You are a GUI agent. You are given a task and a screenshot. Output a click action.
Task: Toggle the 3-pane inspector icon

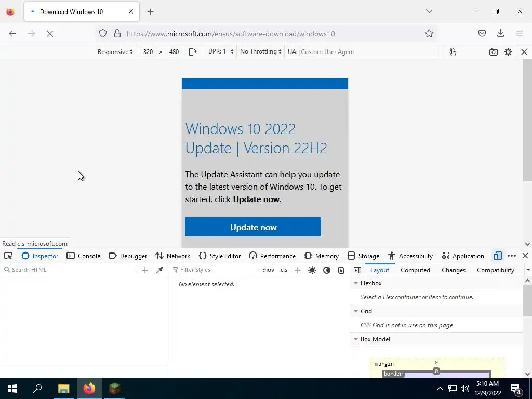(x=357, y=270)
